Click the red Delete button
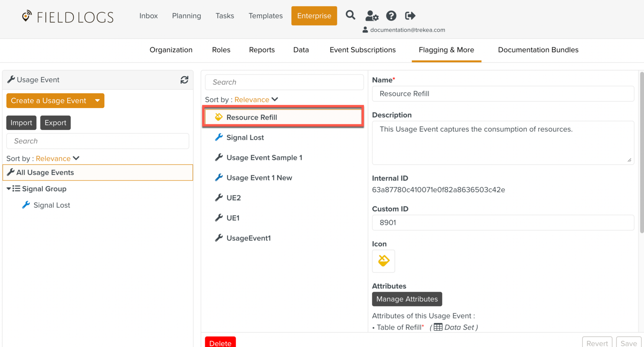The height and width of the screenshot is (347, 644). click(x=220, y=343)
